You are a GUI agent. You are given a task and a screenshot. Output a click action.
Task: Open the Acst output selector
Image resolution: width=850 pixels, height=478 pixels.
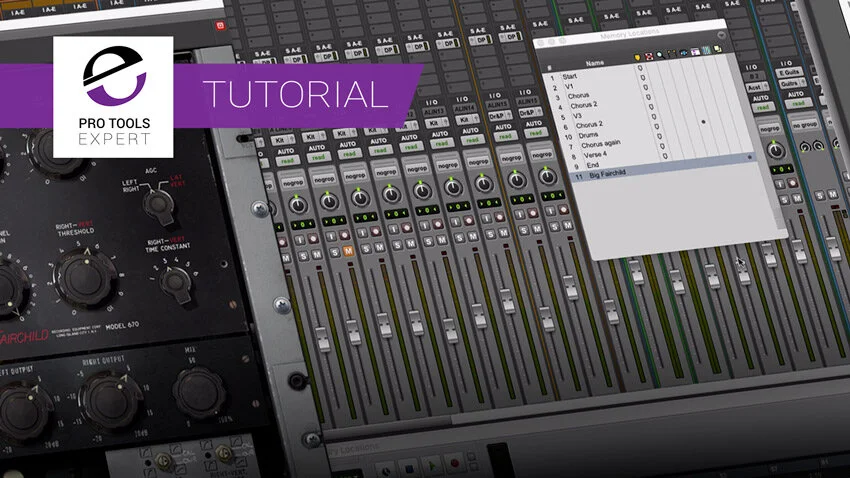coord(757,87)
